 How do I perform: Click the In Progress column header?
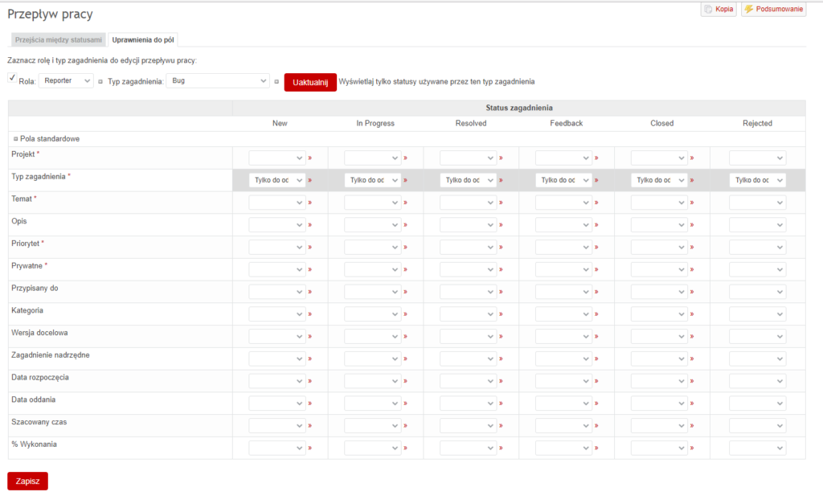(375, 123)
